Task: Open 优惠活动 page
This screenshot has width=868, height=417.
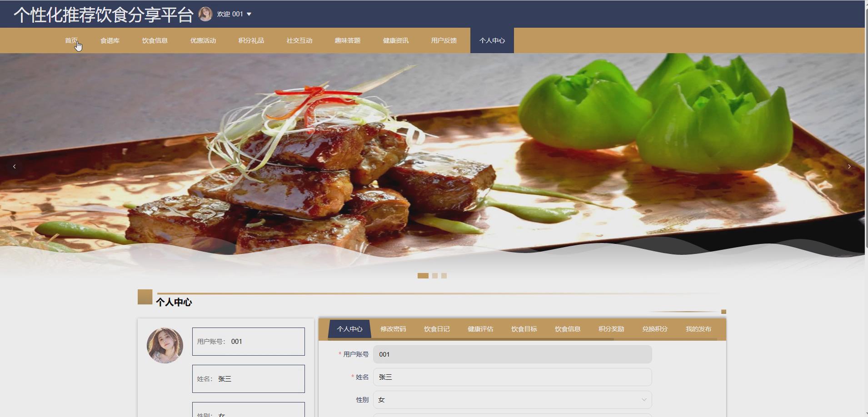Action: 203,40
